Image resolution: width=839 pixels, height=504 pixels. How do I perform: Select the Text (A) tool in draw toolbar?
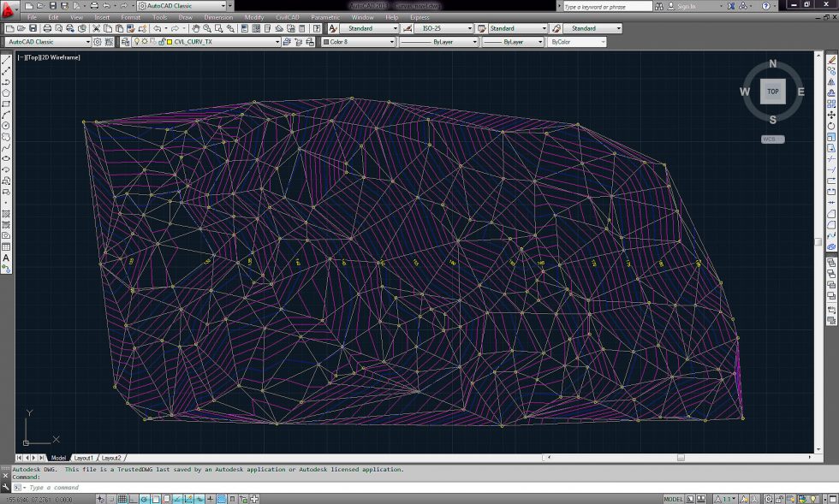(x=6, y=258)
